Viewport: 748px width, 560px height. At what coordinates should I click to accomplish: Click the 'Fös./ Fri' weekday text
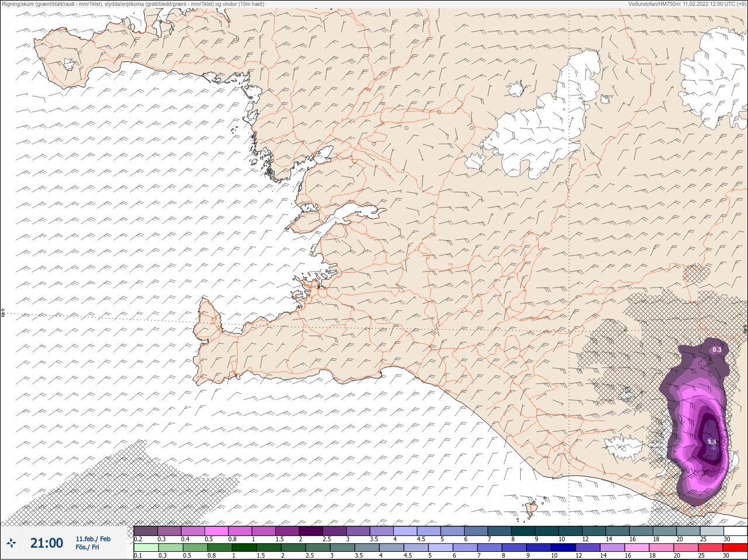click(87, 548)
